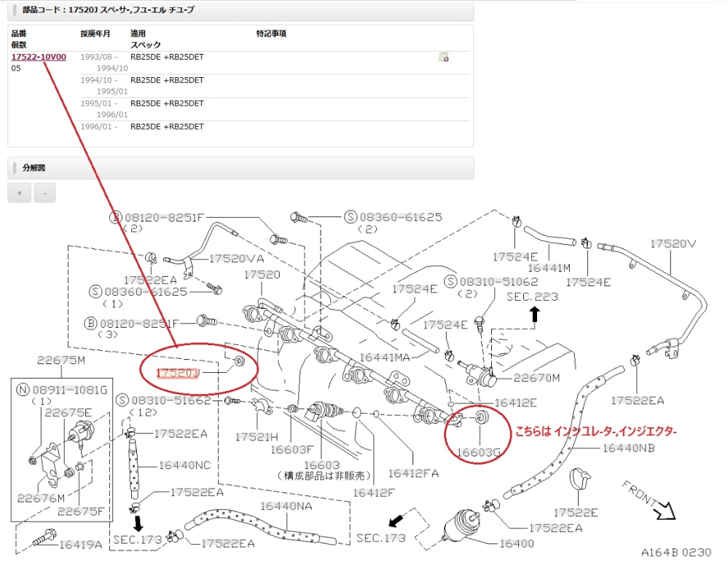Screen dimensions: 728x568
Task: Click the 22675F part label
Action: click(81, 511)
